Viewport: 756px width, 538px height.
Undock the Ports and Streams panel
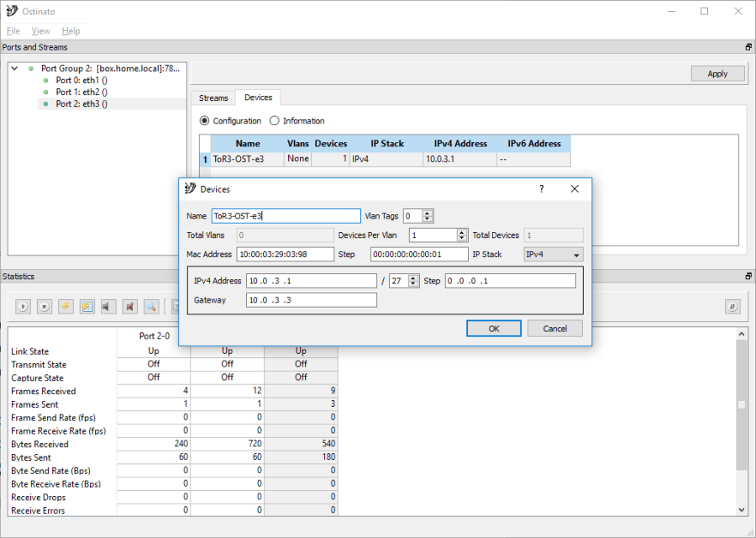[748, 47]
